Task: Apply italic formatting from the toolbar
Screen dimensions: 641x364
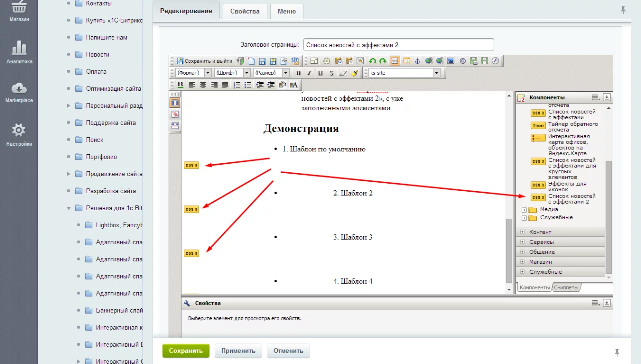Action: coord(309,73)
